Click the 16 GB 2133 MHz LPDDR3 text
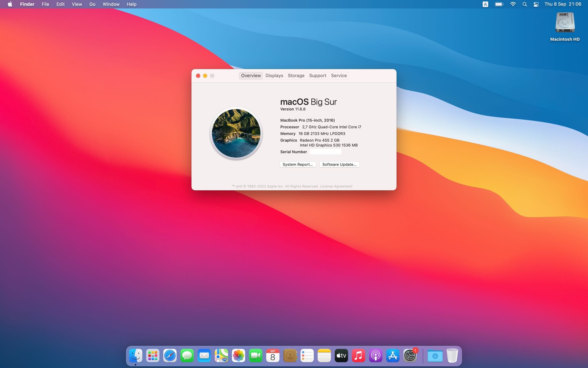Image resolution: width=588 pixels, height=368 pixels. 322,134
